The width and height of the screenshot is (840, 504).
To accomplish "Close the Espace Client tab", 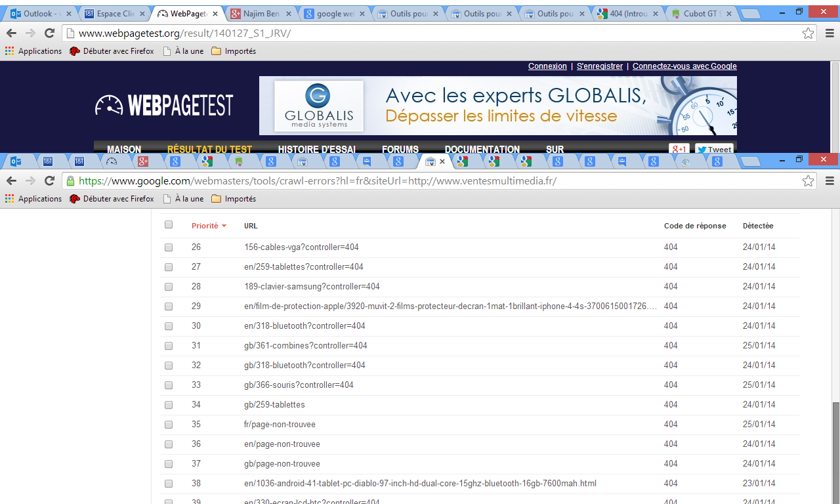I will pyautogui.click(x=142, y=14).
